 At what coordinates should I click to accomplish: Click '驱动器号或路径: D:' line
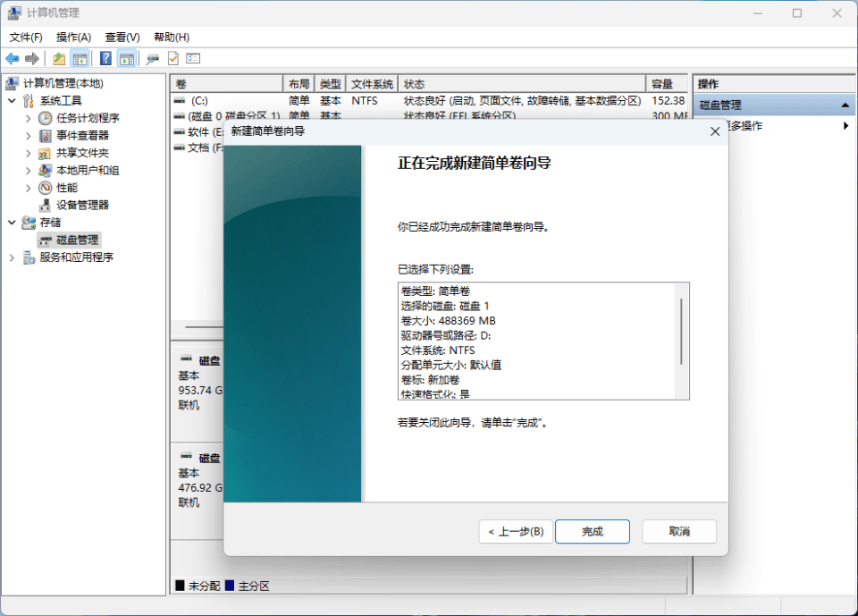point(446,335)
